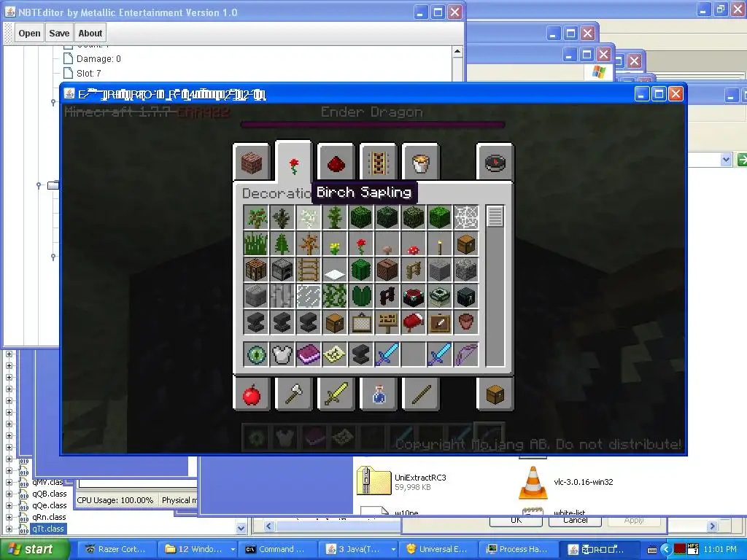Pick the Item Frame item
747x560 pixels.
440,322
